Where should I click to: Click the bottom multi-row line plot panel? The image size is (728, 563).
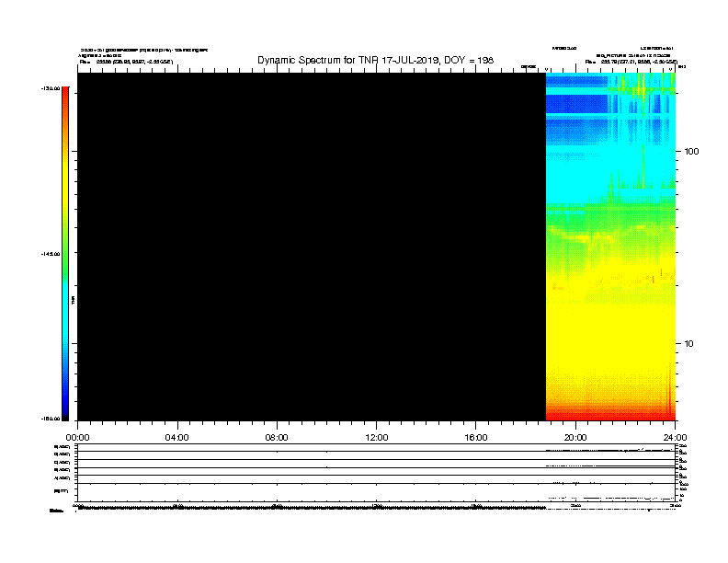[x=377, y=473]
